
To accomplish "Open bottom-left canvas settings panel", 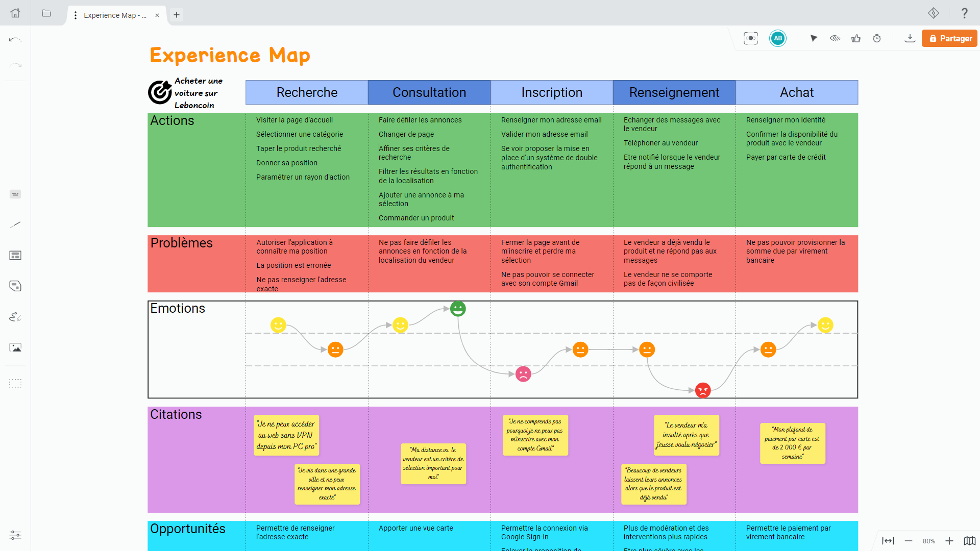I will [x=15, y=536].
